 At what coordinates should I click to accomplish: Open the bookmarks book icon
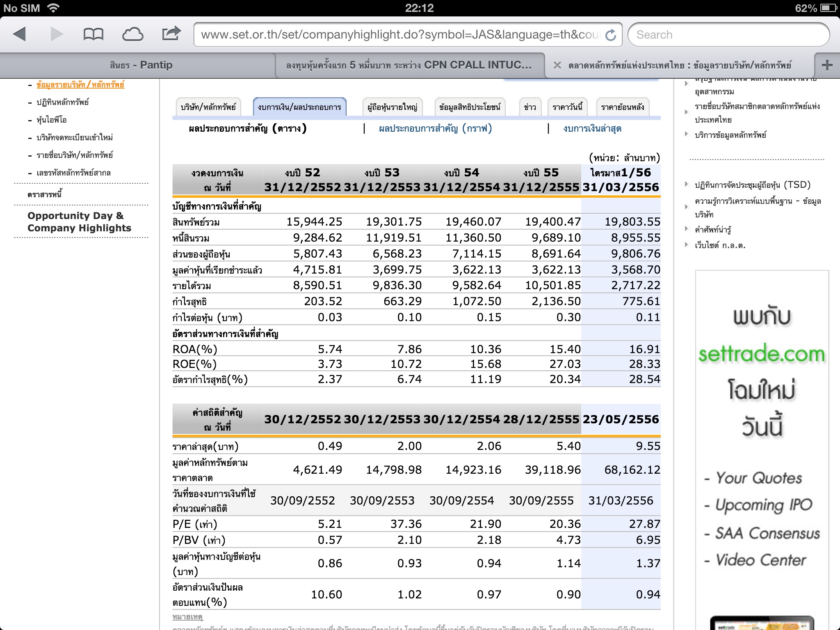click(93, 34)
